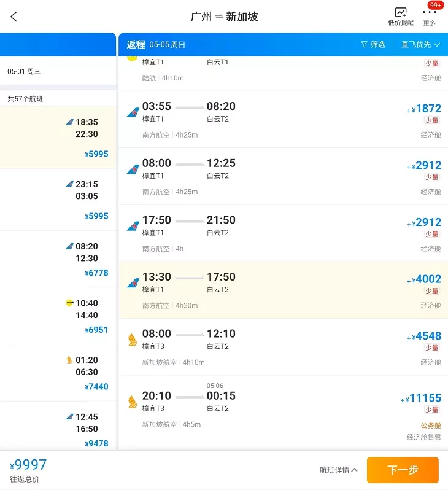448x490 pixels.
Task: Click Singapore Airlines icon beside 01:20
Action: tap(69, 360)
